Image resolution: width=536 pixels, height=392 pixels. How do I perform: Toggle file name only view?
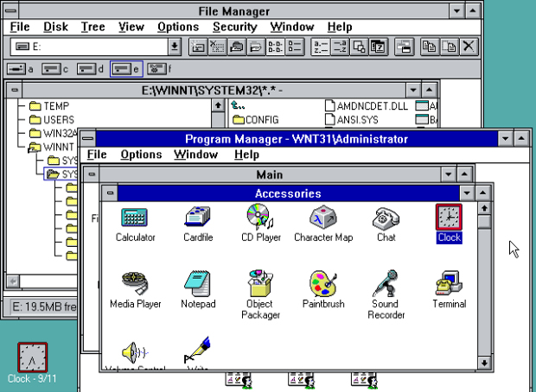pos(275,47)
